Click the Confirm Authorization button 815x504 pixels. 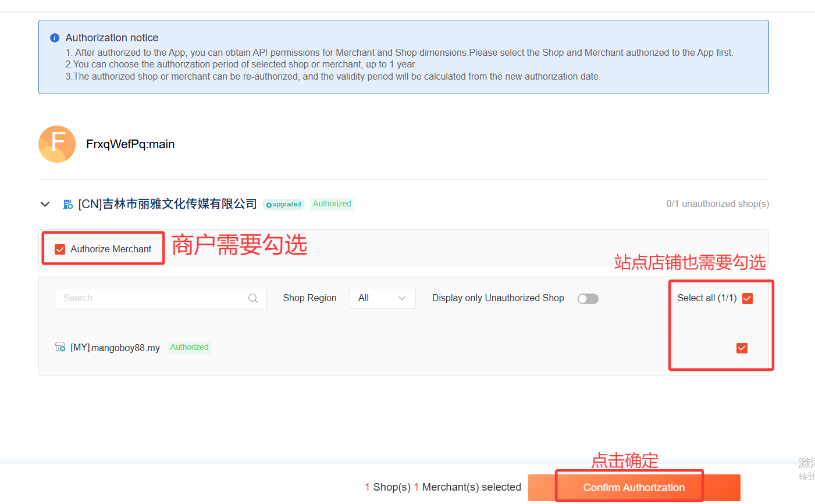point(634,487)
